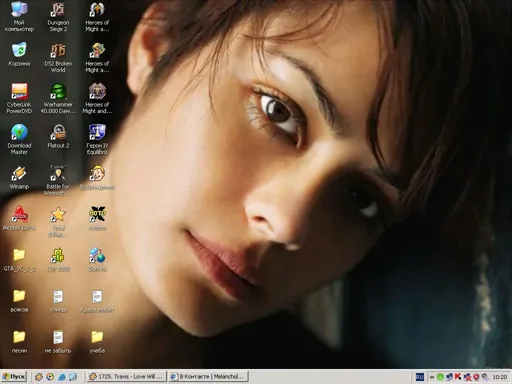
Task: Open the Корзина recycle bin
Action: (x=19, y=54)
